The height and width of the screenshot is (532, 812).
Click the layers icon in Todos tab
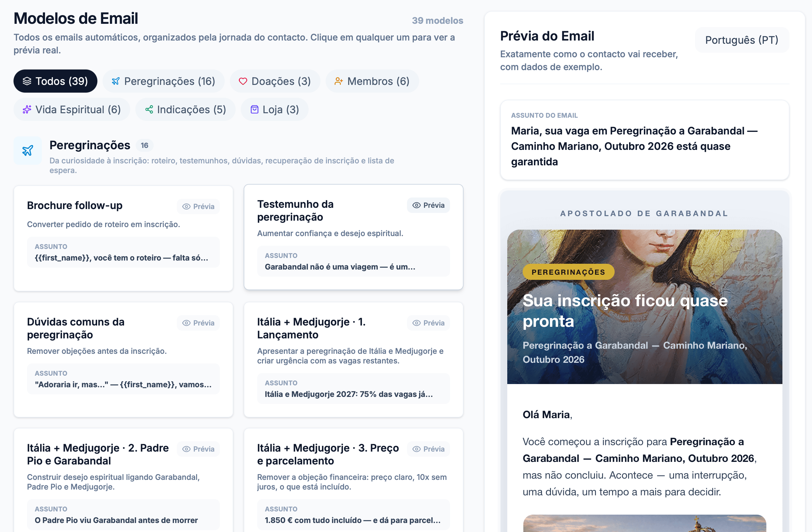[27, 81]
